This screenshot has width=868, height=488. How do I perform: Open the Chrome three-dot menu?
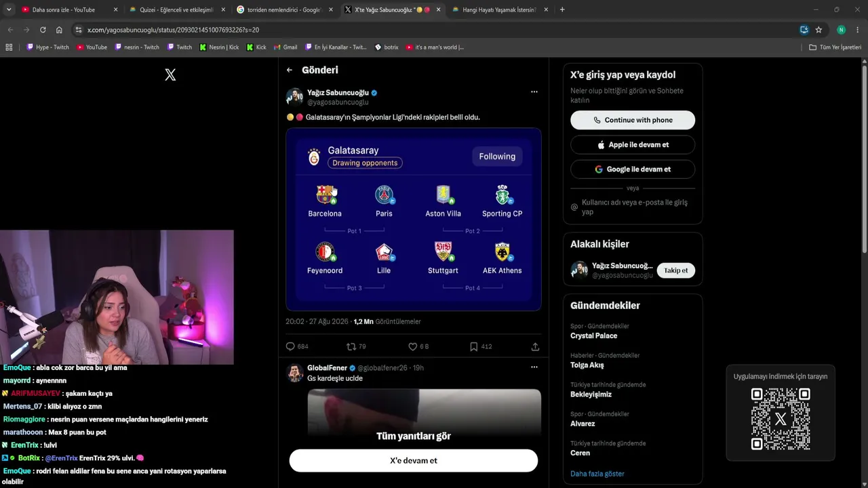tap(858, 30)
